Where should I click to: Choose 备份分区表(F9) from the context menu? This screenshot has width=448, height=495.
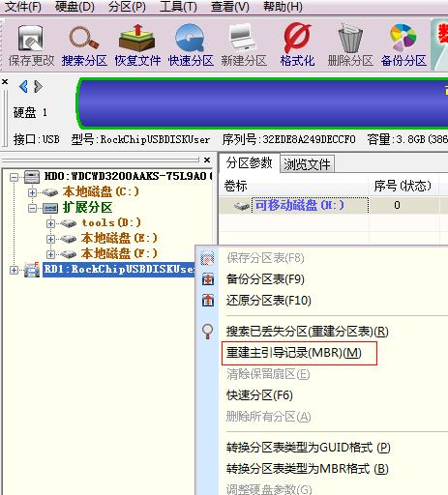265,279
